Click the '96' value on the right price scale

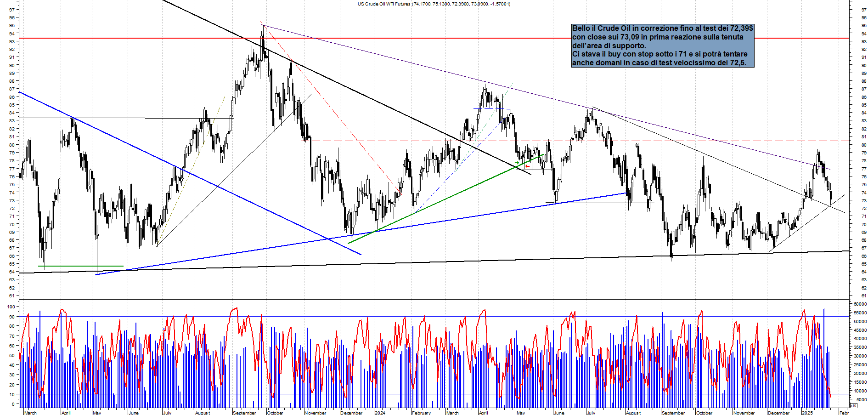pos(864,18)
